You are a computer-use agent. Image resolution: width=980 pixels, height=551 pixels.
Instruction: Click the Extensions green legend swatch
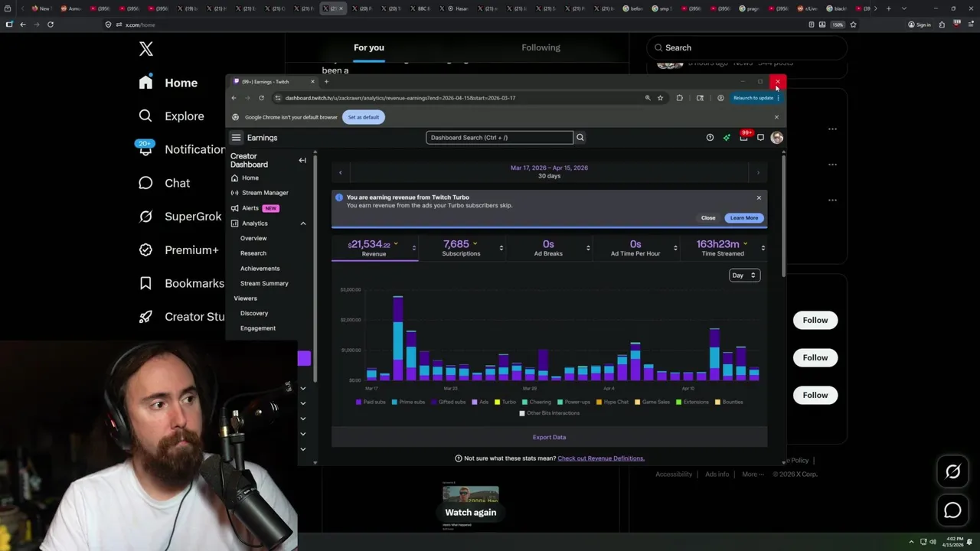click(679, 402)
